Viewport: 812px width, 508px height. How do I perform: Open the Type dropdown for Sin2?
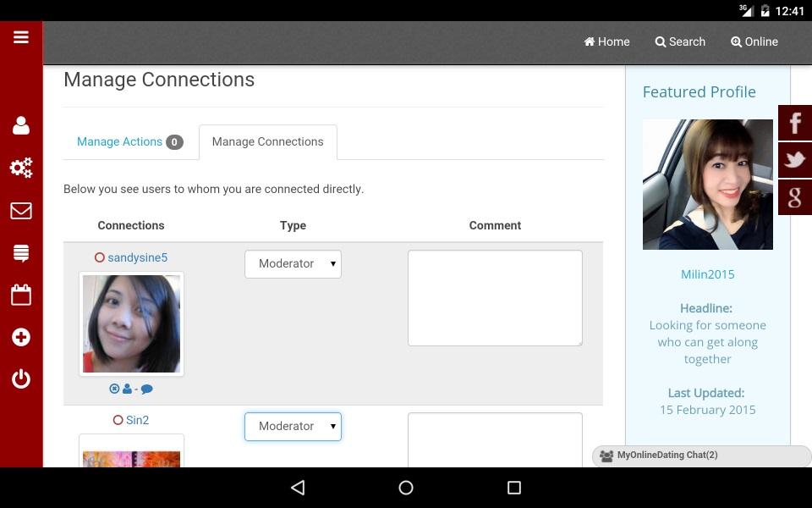click(x=294, y=426)
